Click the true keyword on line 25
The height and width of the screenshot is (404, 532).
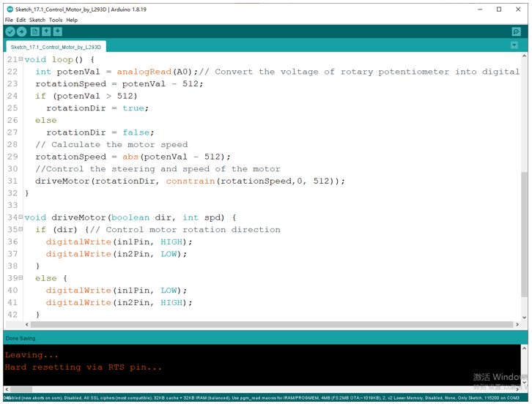tap(133, 108)
